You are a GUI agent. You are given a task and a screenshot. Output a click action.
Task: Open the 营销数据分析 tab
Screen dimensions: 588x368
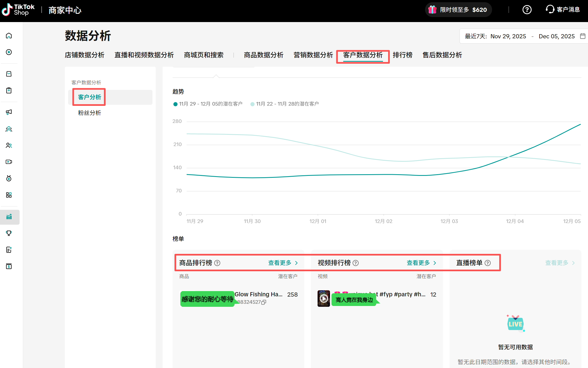click(x=313, y=55)
